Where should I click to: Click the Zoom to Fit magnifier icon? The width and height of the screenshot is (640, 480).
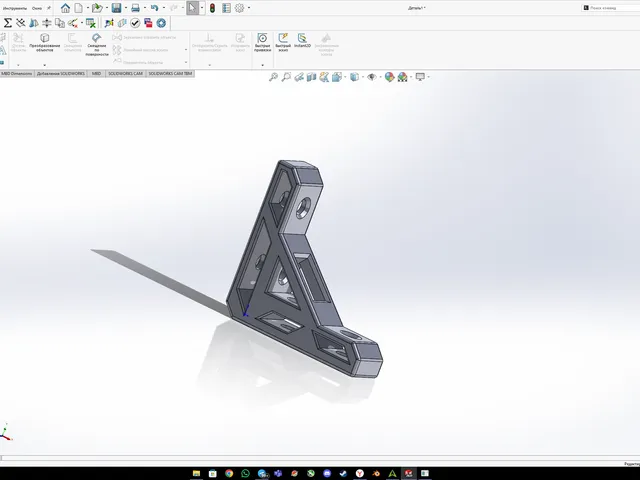click(273, 77)
